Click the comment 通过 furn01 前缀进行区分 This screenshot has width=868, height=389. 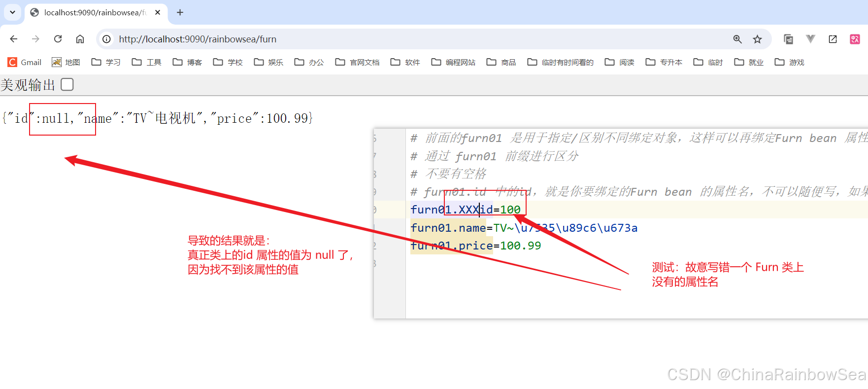point(495,156)
